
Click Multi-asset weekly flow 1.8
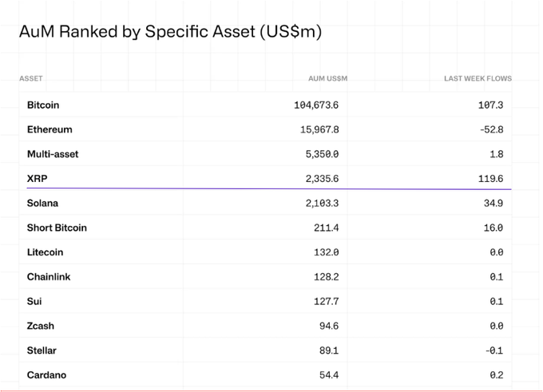497,154
